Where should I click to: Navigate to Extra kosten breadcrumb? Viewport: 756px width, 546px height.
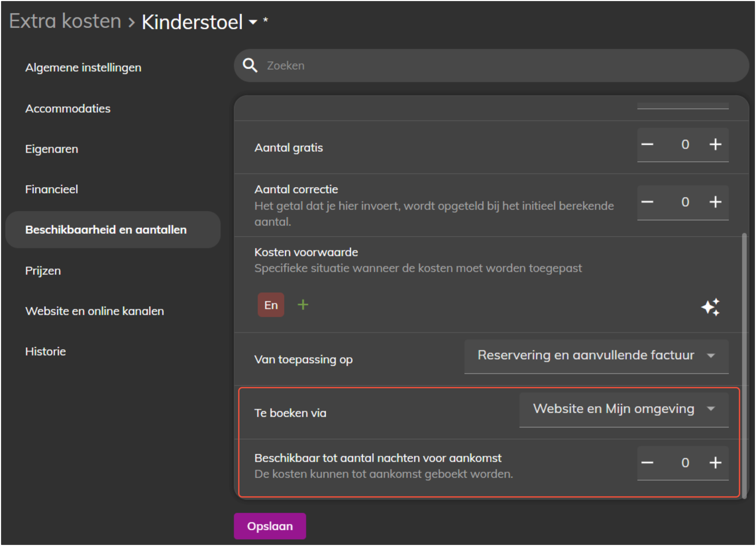[x=65, y=21]
